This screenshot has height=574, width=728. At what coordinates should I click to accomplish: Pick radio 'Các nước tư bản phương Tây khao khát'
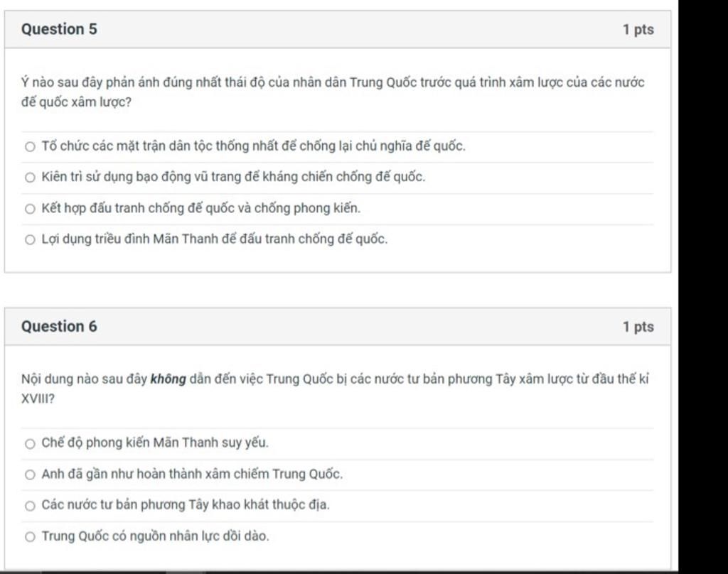[30, 505]
